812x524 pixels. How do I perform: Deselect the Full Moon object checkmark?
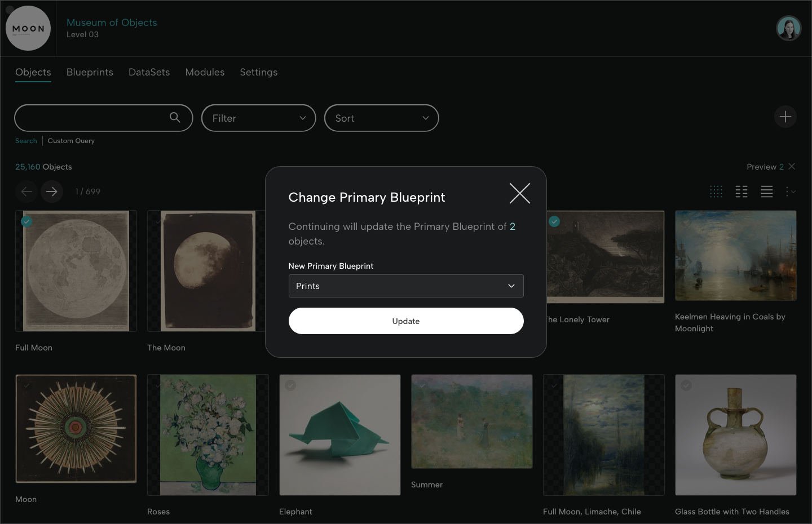coord(27,221)
